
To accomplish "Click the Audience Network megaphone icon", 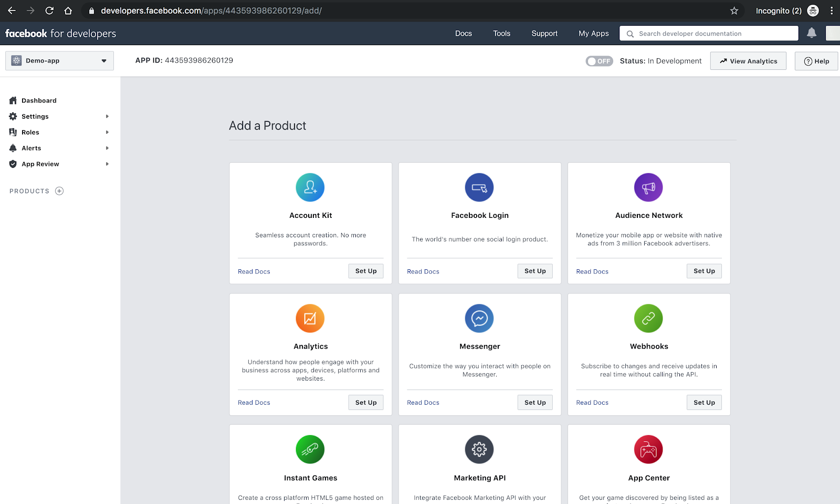I will point(648,187).
